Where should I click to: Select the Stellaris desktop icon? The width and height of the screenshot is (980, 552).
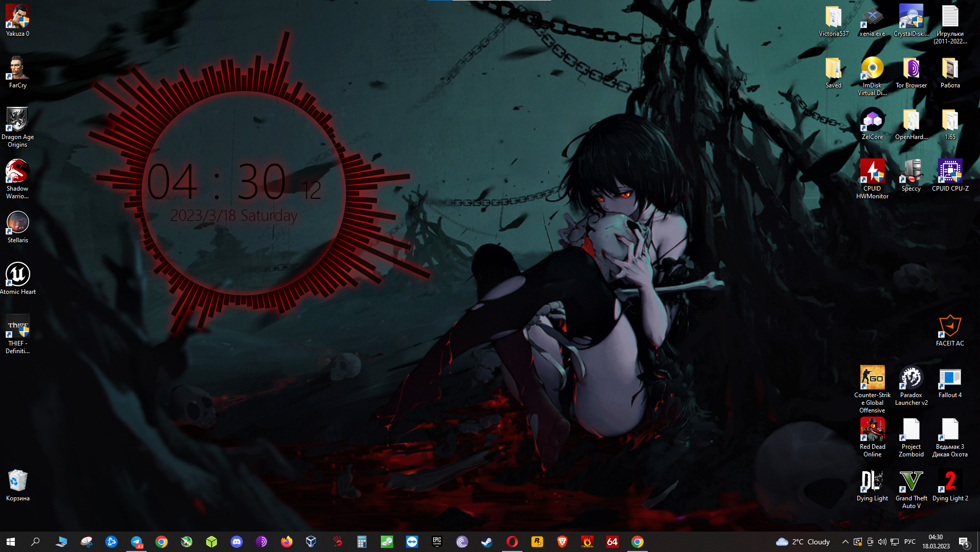pyautogui.click(x=17, y=227)
